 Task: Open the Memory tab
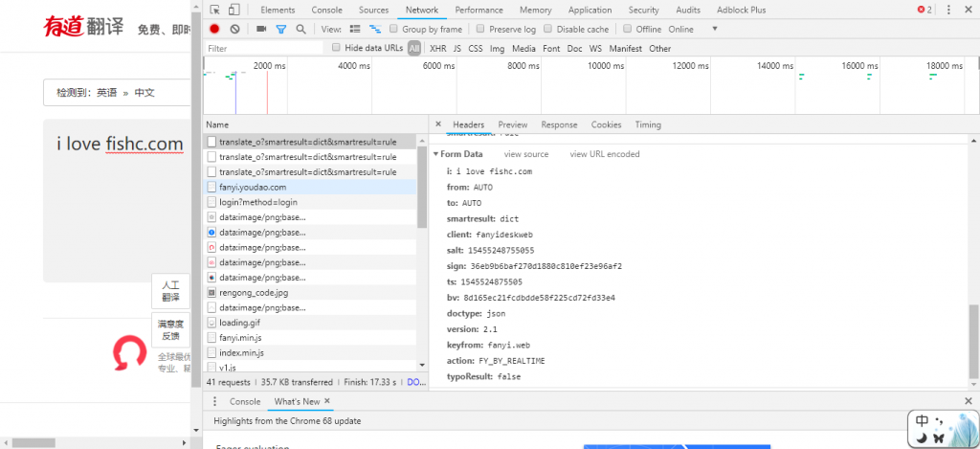pos(536,10)
